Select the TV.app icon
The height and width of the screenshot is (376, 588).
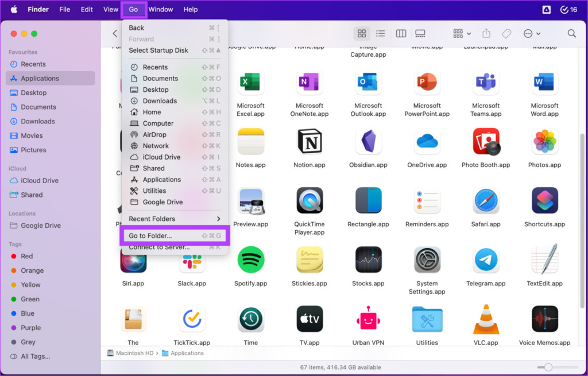point(310,319)
